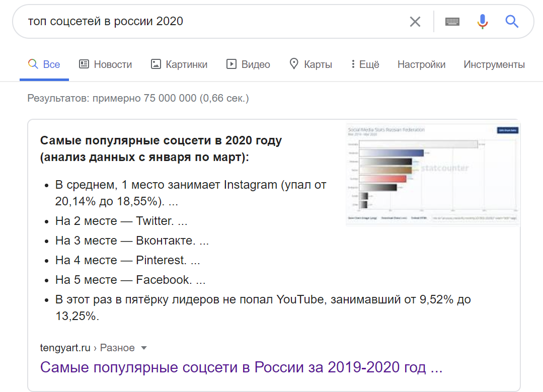Start voice search with the microphone icon
Screen dimensions: 543x392
pos(483,22)
